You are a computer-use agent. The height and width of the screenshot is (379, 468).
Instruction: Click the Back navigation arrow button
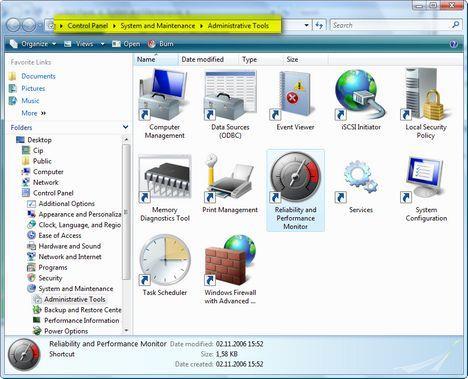[14, 25]
